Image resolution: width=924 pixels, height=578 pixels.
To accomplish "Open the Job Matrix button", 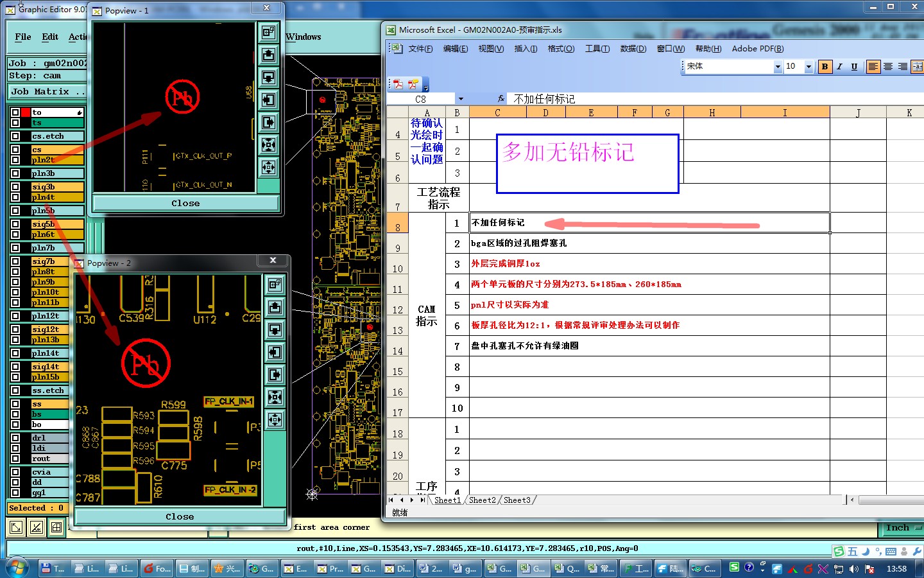I will pyautogui.click(x=47, y=92).
